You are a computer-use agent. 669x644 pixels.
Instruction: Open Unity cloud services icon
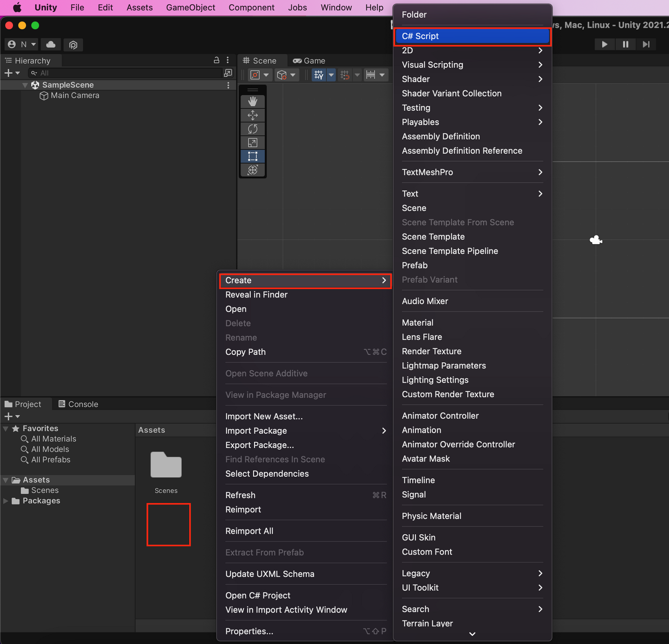[x=51, y=44]
